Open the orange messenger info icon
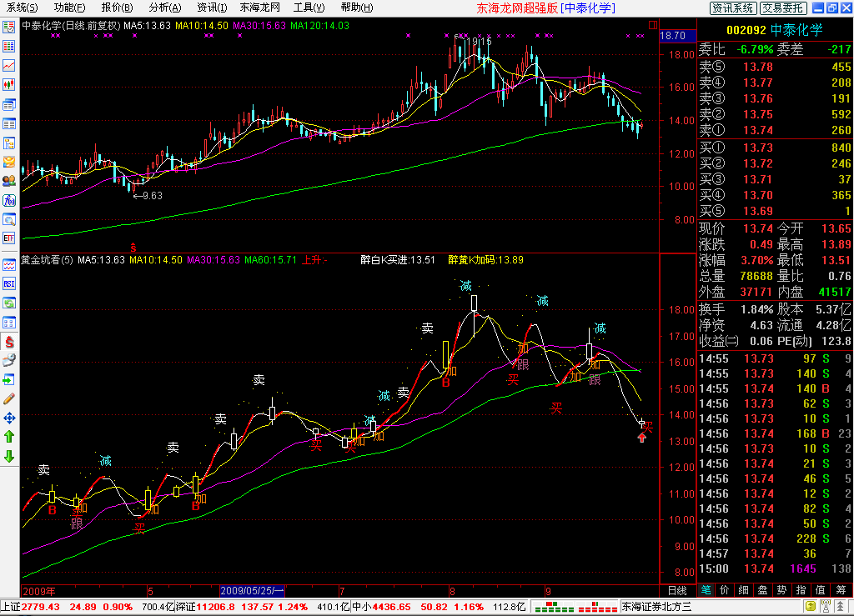This screenshot has height=616, width=854. pyautogui.click(x=8, y=163)
